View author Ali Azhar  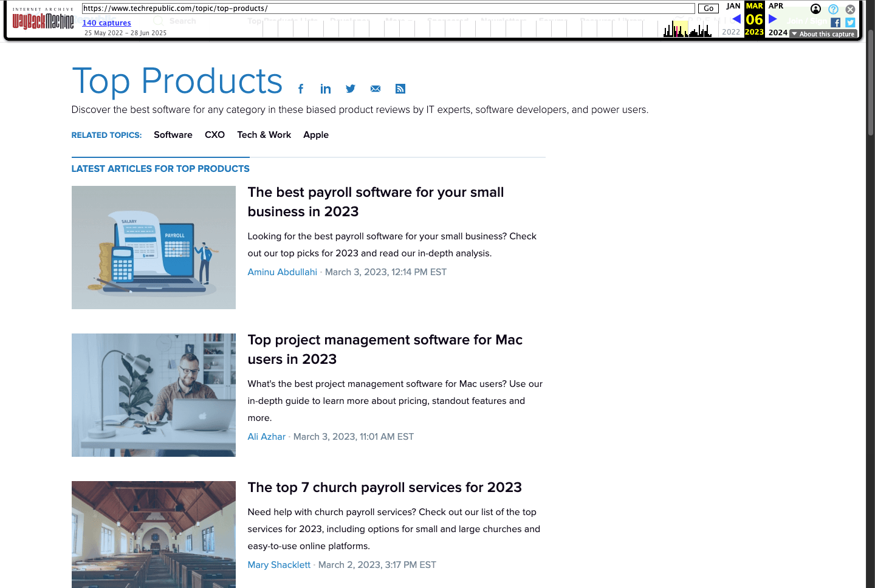click(267, 437)
